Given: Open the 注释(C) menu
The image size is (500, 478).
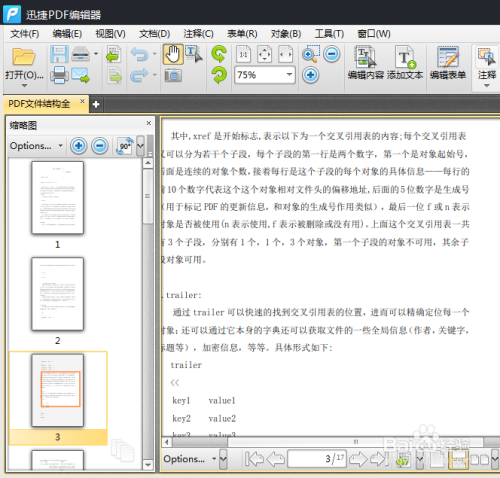Looking at the screenshot, I should (198, 34).
